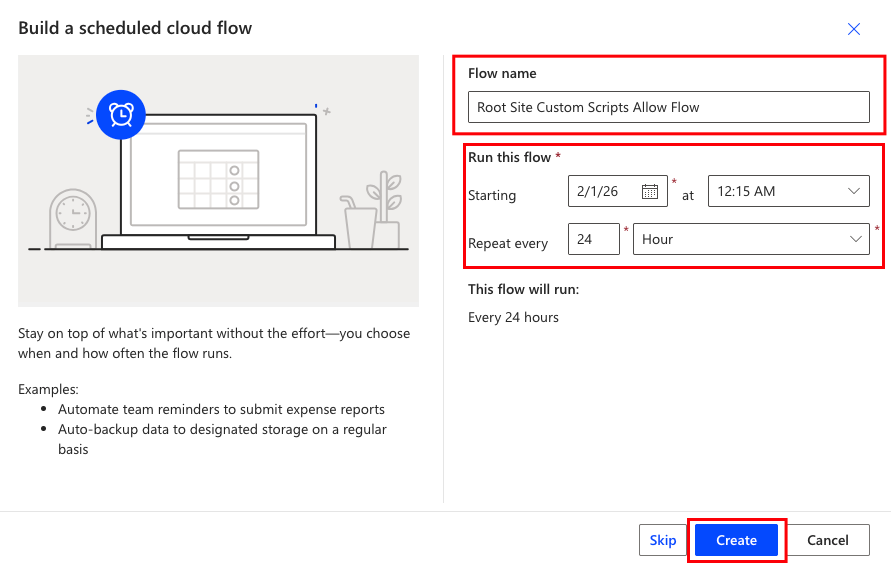
Task: Click the Flow name text field
Action: click(668, 107)
